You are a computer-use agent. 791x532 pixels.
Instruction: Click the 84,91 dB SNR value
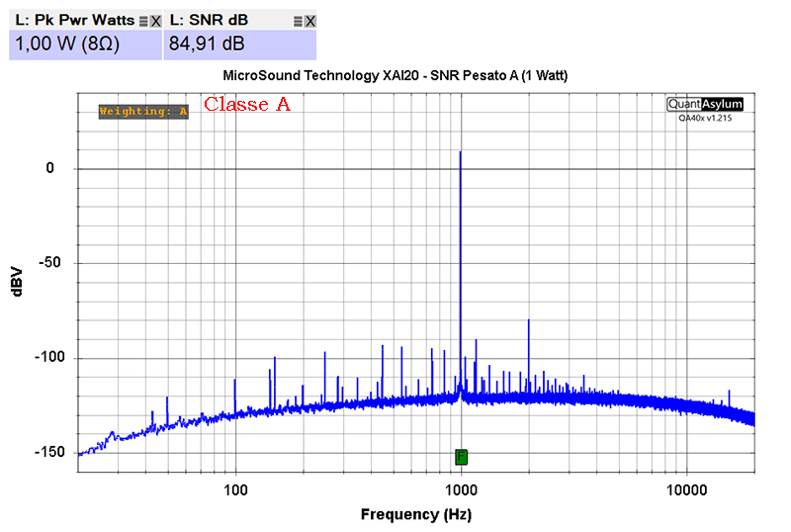click(207, 44)
